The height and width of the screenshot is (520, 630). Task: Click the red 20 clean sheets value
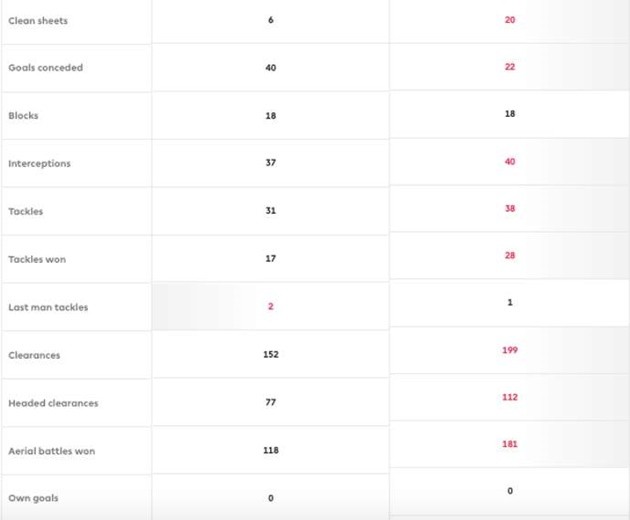point(510,20)
